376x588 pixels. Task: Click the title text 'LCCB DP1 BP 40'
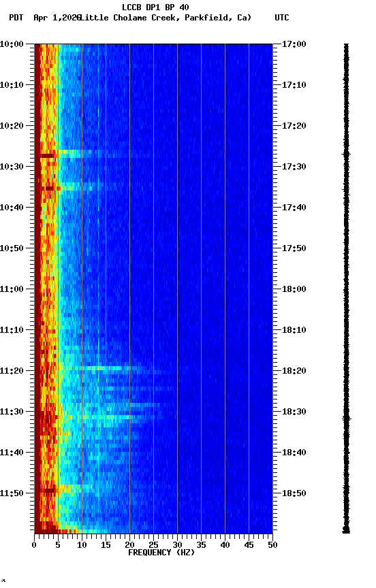pyautogui.click(x=155, y=7)
